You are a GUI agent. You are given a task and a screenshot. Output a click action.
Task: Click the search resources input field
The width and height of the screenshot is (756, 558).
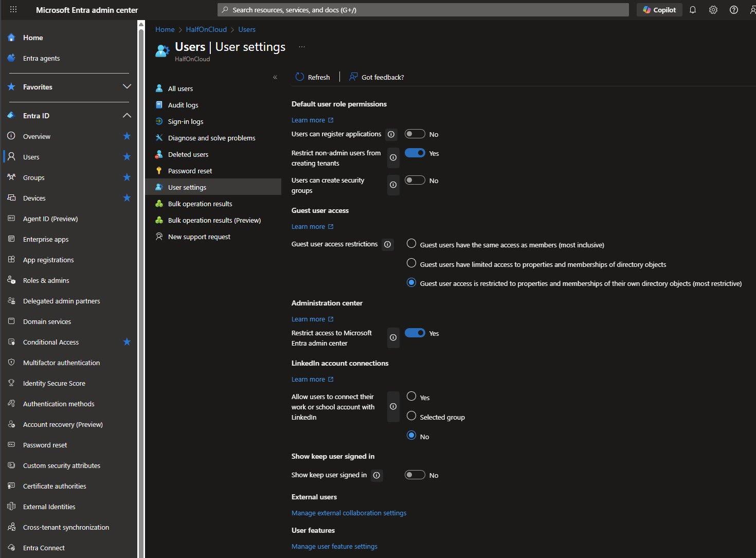[x=423, y=10]
